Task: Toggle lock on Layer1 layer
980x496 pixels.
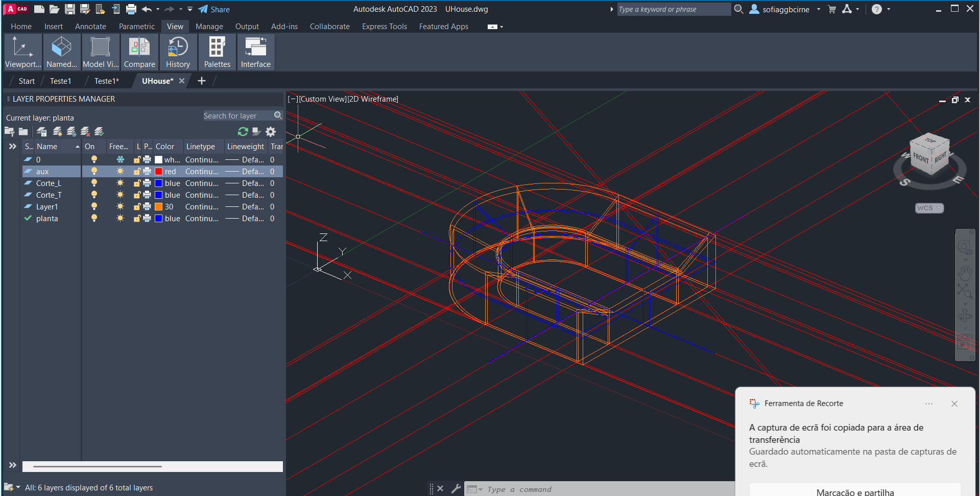Action: pos(137,207)
